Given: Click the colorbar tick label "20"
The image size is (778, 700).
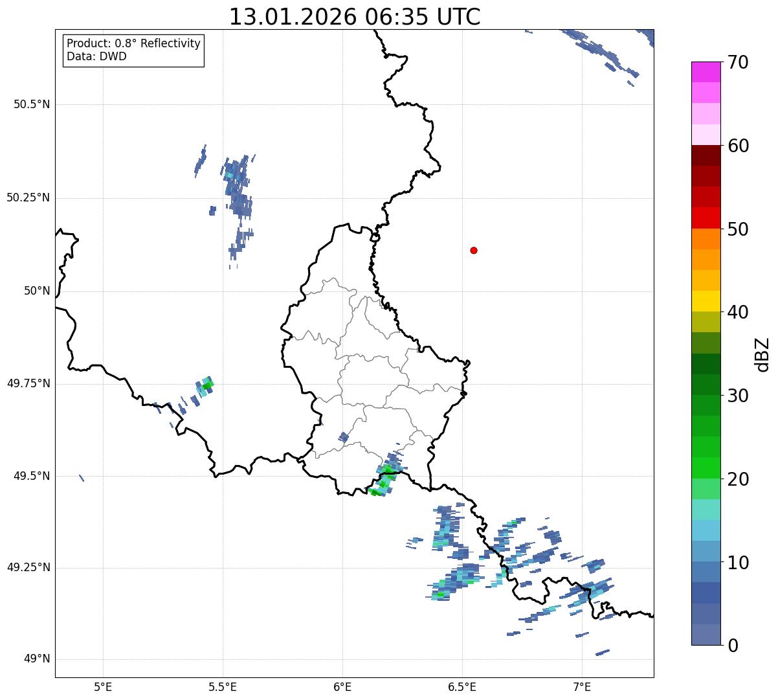Looking at the screenshot, I should [x=738, y=479].
